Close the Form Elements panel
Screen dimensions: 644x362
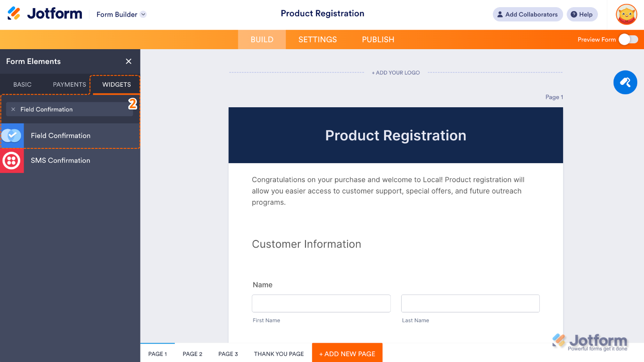coord(128,61)
